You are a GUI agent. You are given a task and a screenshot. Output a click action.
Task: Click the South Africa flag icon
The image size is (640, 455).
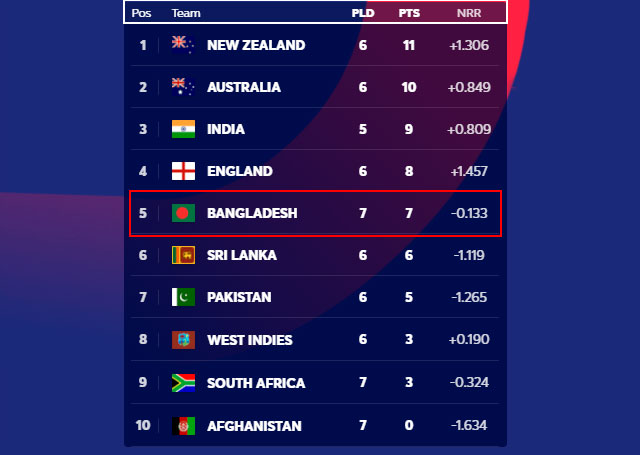(183, 383)
